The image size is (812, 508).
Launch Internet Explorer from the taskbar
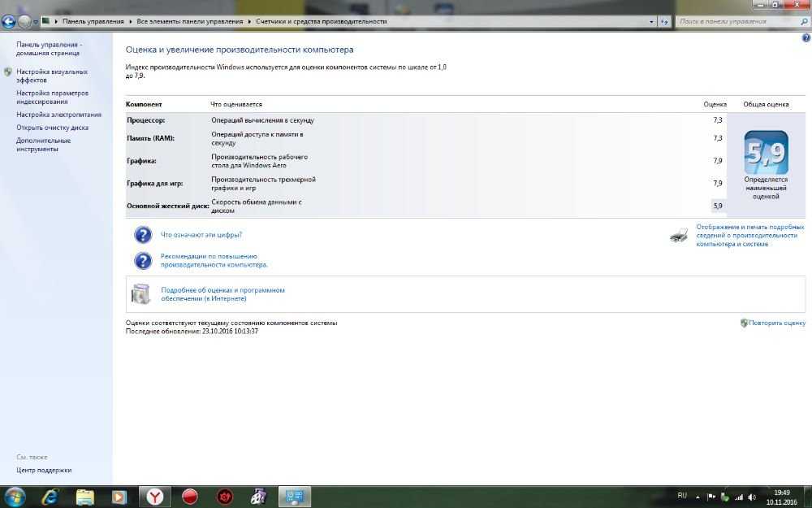coord(50,497)
